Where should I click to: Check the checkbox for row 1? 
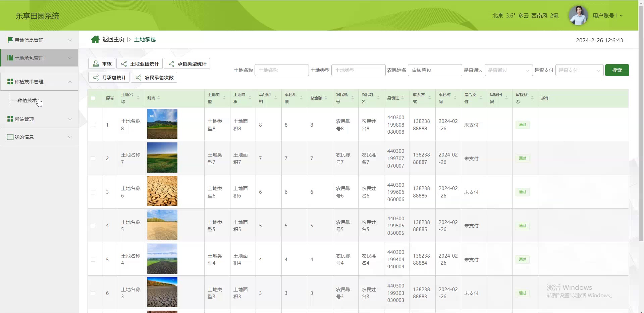coord(93,125)
